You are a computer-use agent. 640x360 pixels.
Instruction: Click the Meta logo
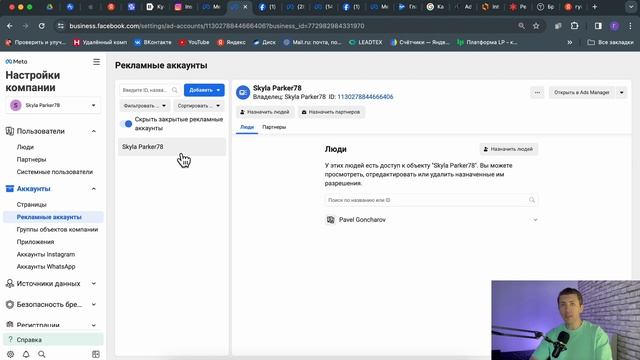tap(16, 62)
